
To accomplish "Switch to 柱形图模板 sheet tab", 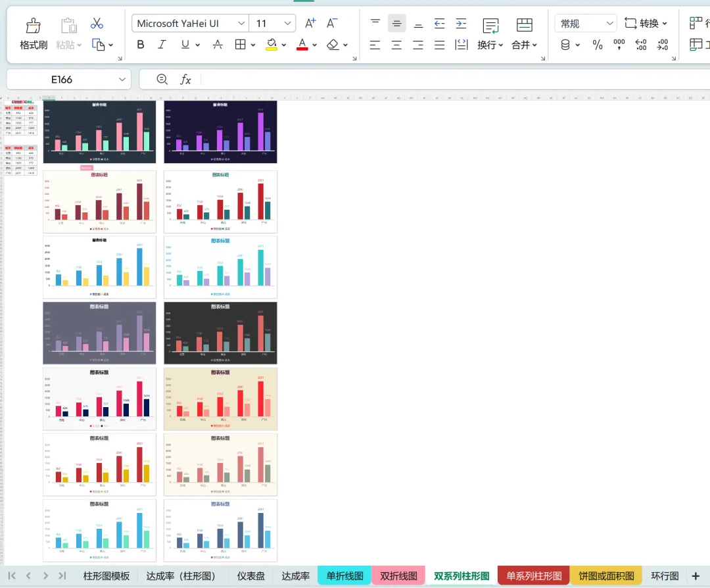I will [x=106, y=576].
